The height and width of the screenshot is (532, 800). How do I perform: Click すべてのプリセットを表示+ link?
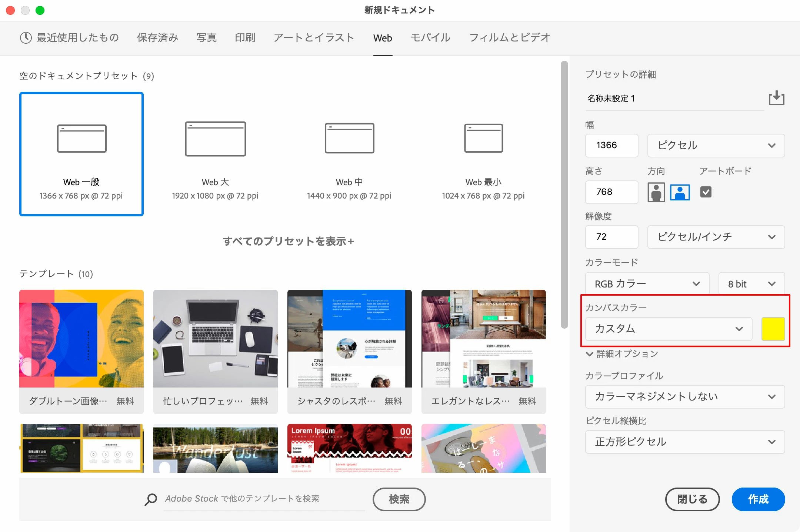(288, 241)
